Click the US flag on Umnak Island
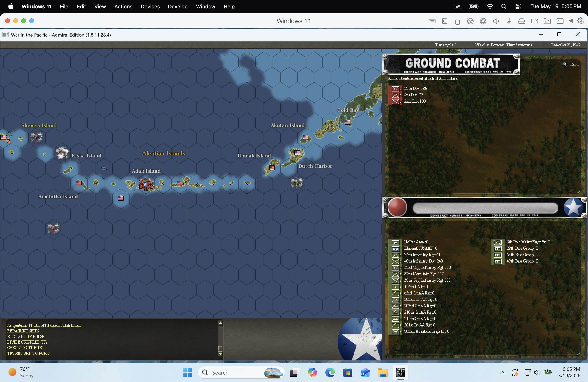This screenshot has height=382, width=588. pyautogui.click(x=272, y=168)
